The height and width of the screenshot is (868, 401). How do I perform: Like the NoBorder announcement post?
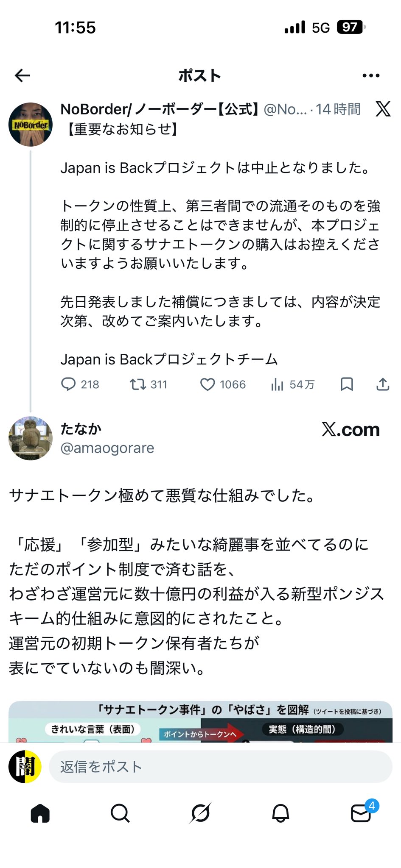208,384
